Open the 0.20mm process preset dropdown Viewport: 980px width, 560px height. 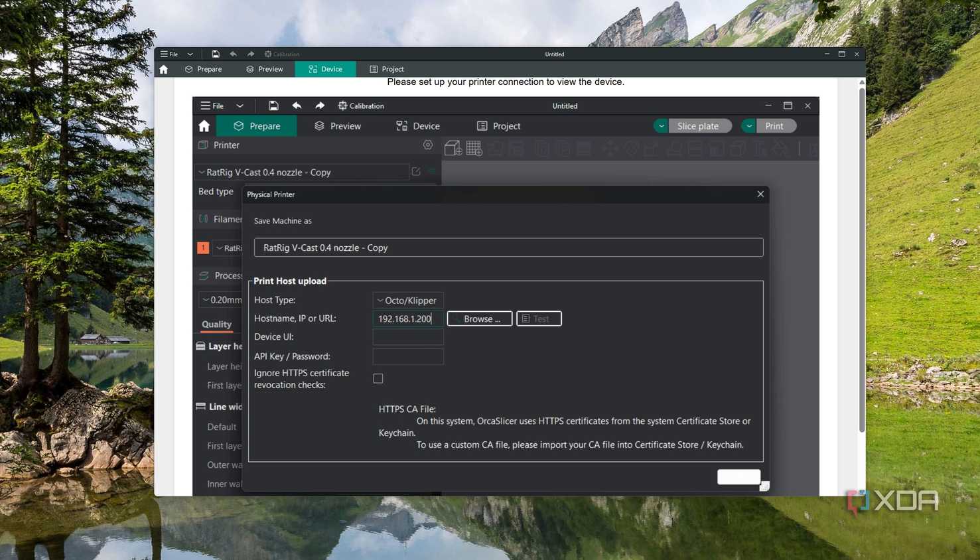point(222,300)
